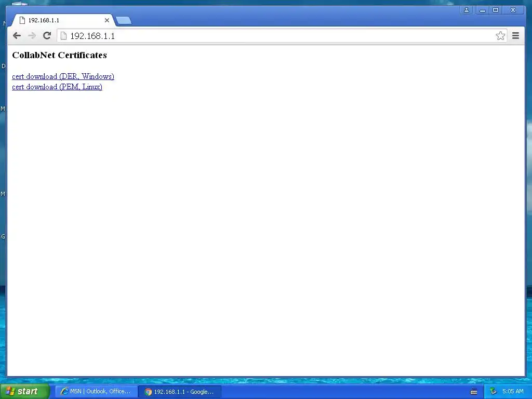Open the Chrome user profile button

coord(467,10)
